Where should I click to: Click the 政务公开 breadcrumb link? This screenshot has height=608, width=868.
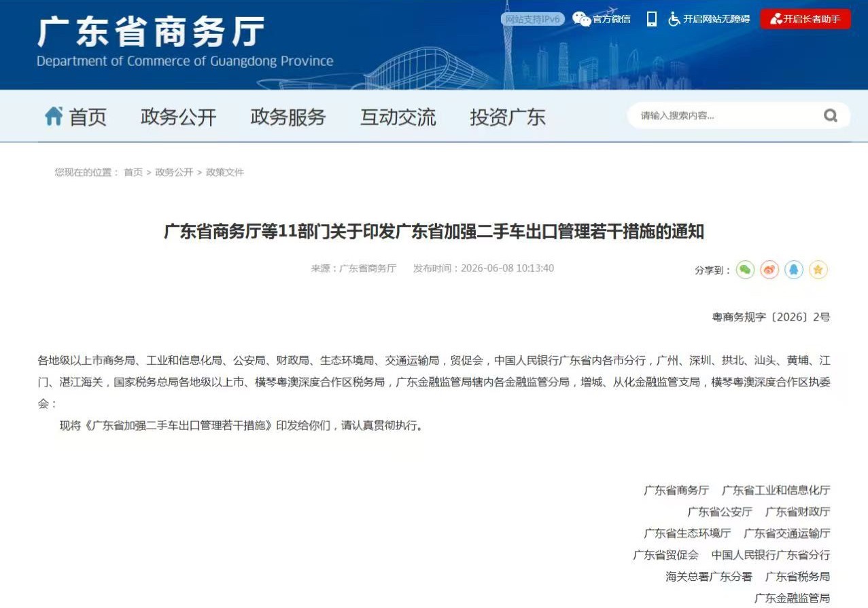174,173
